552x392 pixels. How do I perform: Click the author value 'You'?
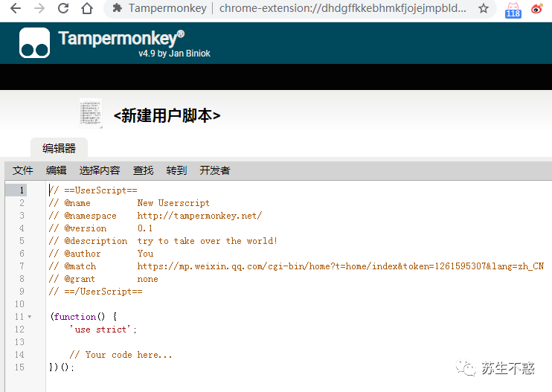point(145,254)
